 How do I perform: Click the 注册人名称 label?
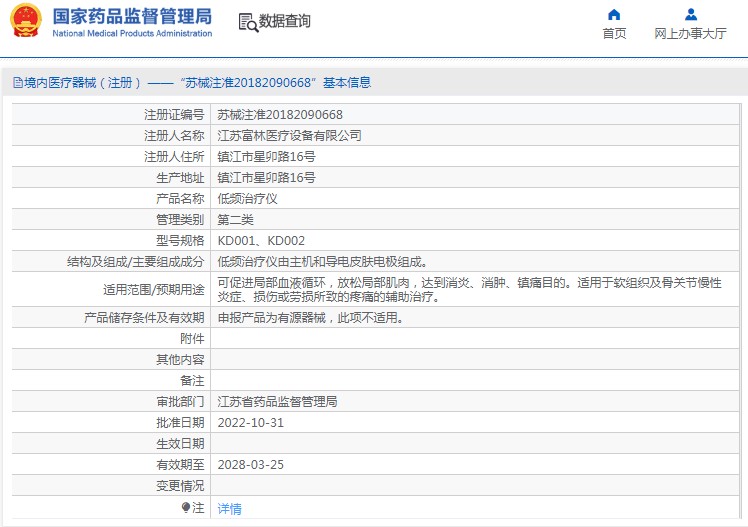(174, 136)
